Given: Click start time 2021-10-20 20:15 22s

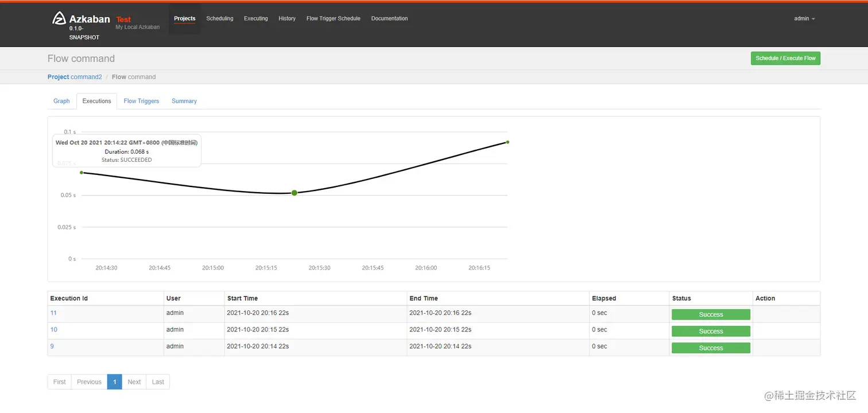Looking at the screenshot, I should coord(258,330).
